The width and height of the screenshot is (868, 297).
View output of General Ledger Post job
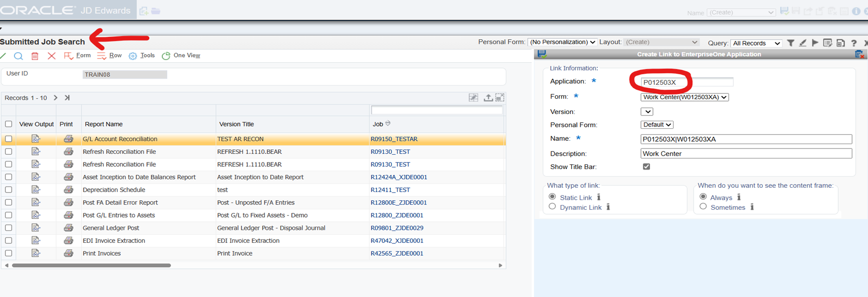(36, 228)
